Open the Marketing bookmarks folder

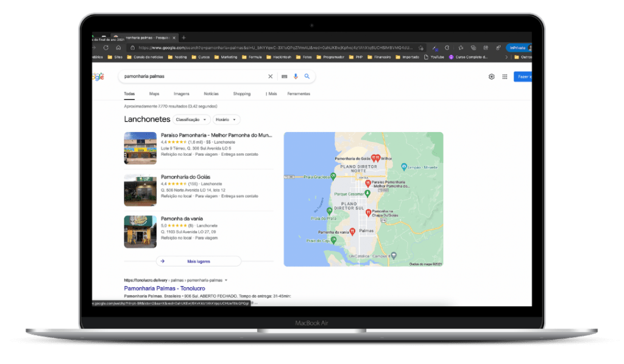click(x=225, y=57)
